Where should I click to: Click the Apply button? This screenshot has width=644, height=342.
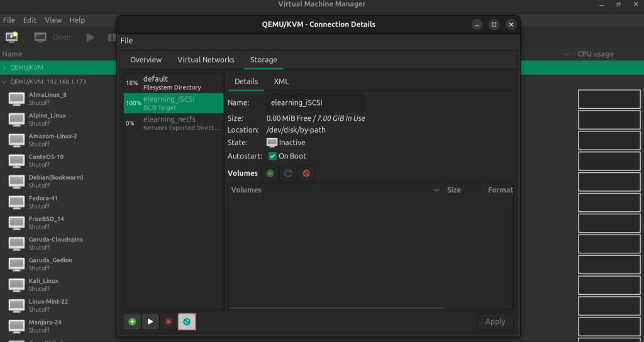pos(496,322)
